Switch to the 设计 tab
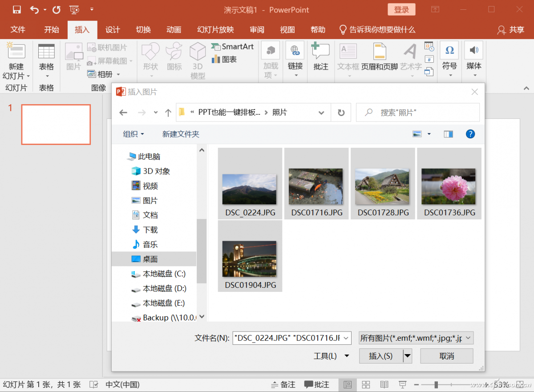534x392 pixels. [113, 30]
